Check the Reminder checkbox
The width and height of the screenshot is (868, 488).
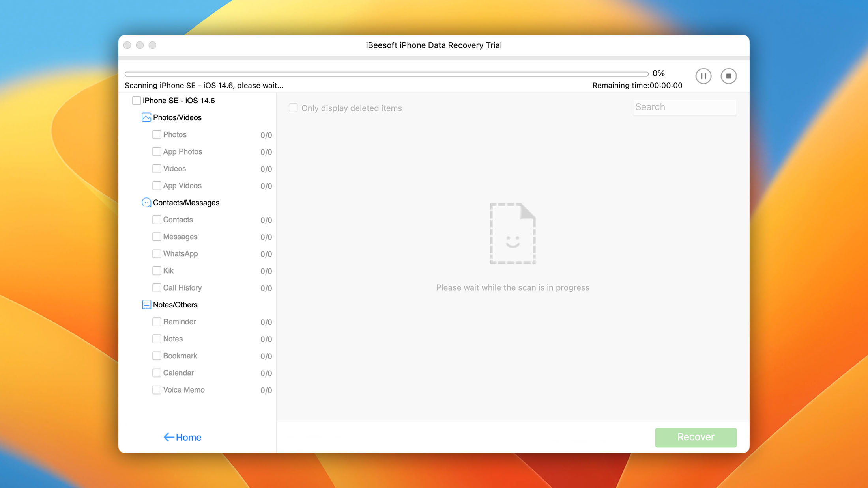click(x=157, y=322)
